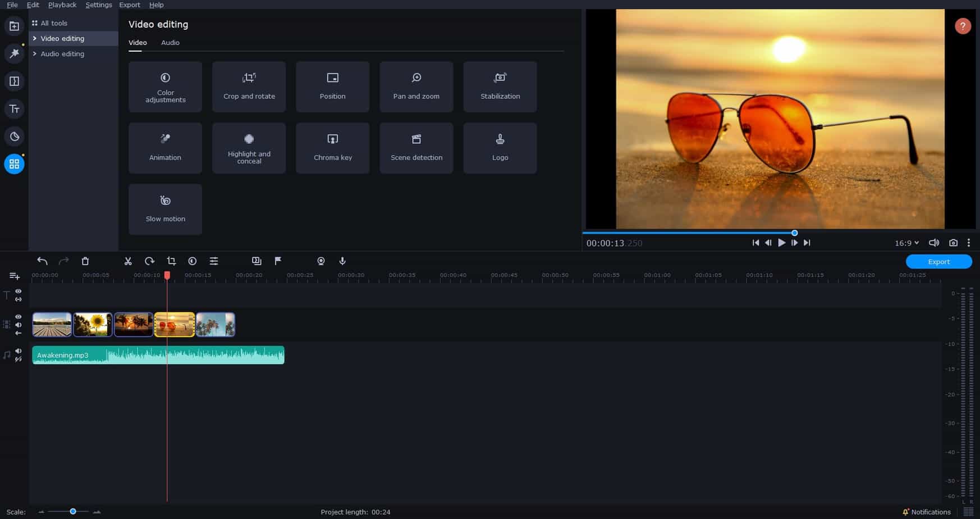980x519 pixels.
Task: Select the sunflower clip on the timeline
Action: 93,324
